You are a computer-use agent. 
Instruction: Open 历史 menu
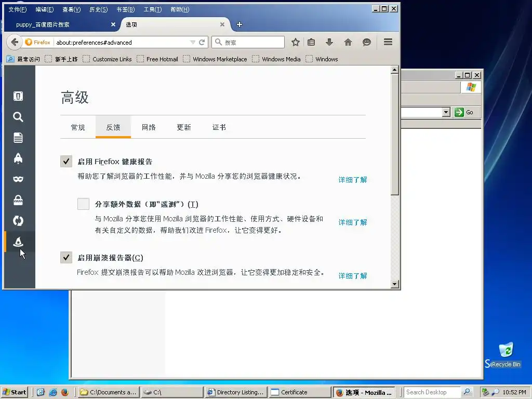coord(98,9)
